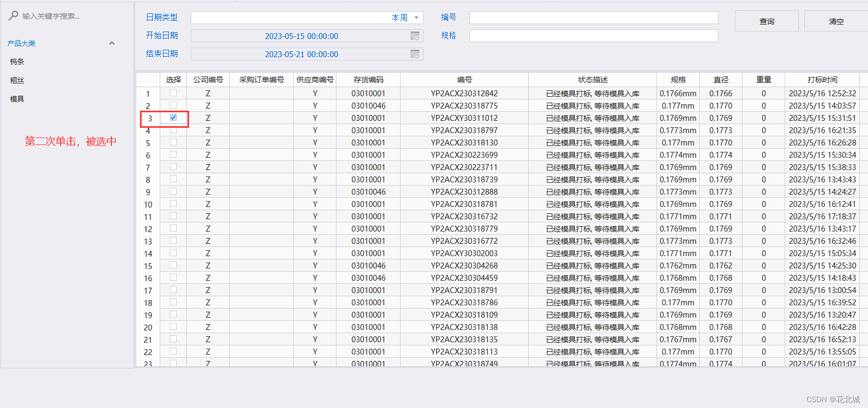Tick the checkbox in row 8

[173, 179]
